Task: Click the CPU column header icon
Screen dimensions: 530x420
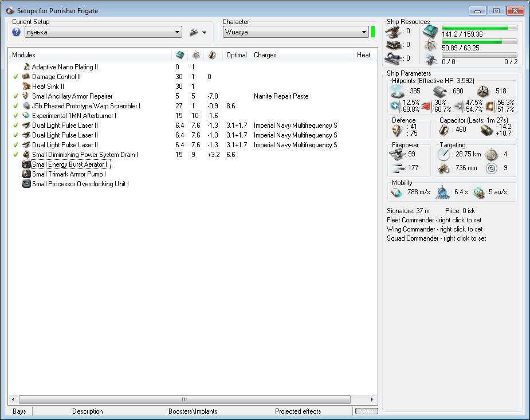Action: coord(180,55)
